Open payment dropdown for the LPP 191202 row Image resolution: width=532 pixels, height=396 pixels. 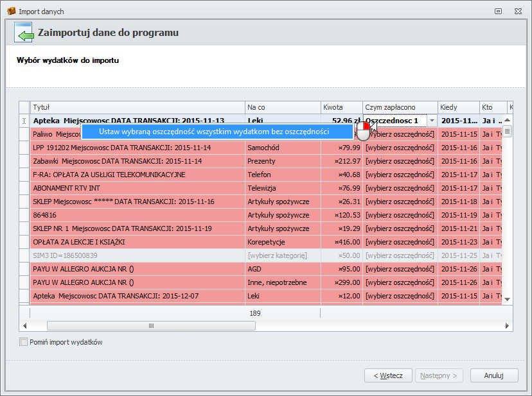[400, 148]
